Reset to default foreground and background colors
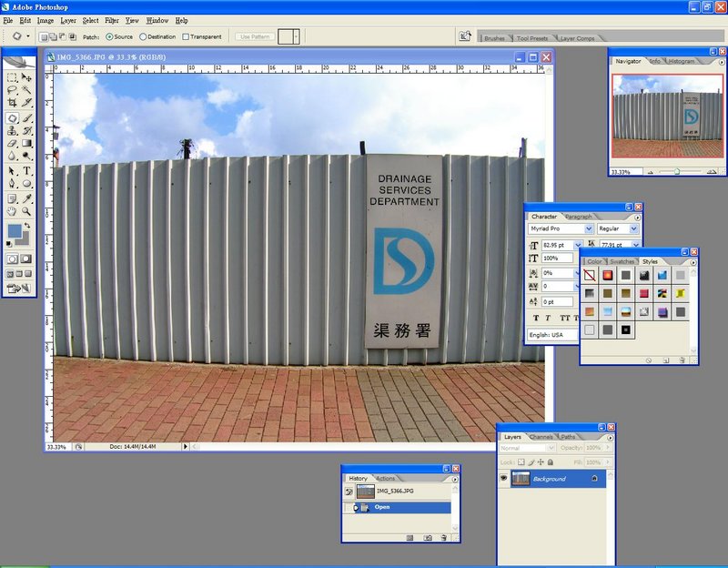 tap(9, 243)
